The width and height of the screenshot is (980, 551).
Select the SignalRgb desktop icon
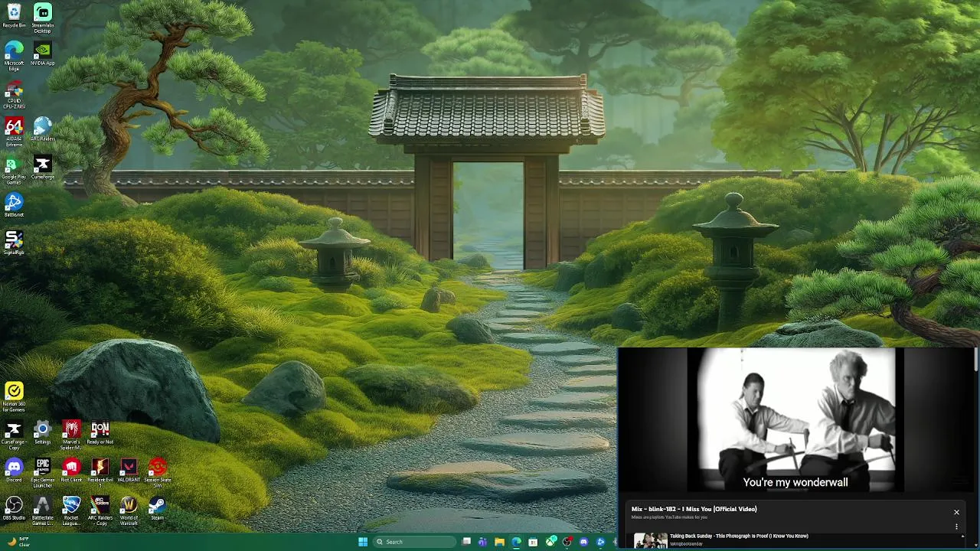[14, 243]
